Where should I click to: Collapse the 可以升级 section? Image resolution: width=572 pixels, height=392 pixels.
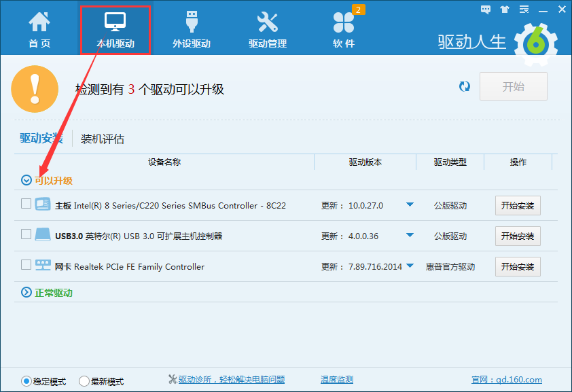(x=26, y=180)
